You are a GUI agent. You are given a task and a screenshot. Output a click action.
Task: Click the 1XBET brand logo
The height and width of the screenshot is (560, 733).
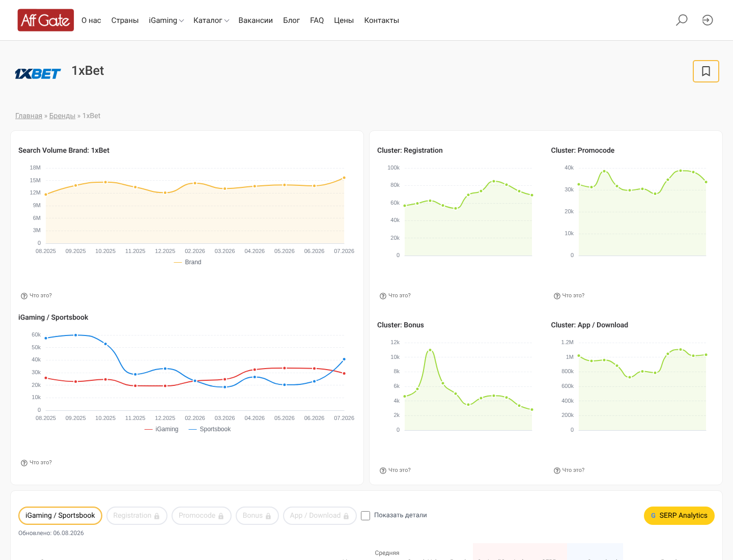click(x=38, y=74)
